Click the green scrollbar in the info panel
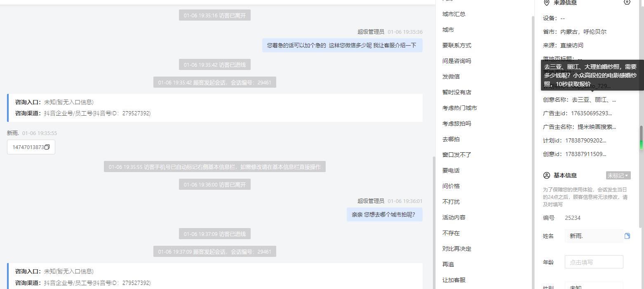The height and width of the screenshot is (289, 644). click(x=641, y=145)
